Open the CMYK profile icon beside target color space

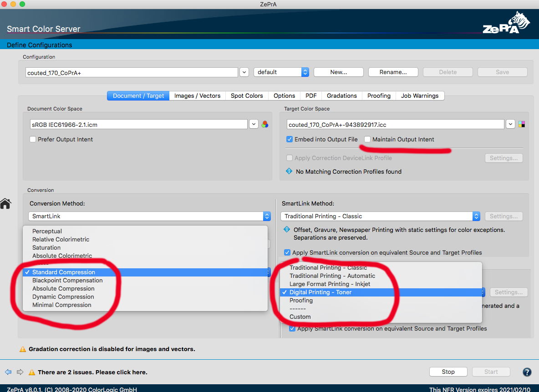[521, 124]
